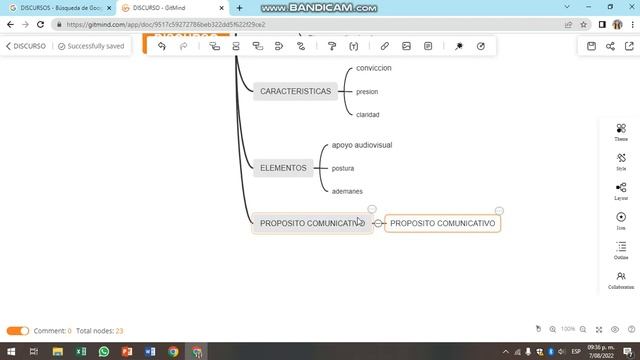Image resolution: width=640 pixels, height=360 pixels.
Task: Reload the GitMind page
Action: click(x=40, y=24)
